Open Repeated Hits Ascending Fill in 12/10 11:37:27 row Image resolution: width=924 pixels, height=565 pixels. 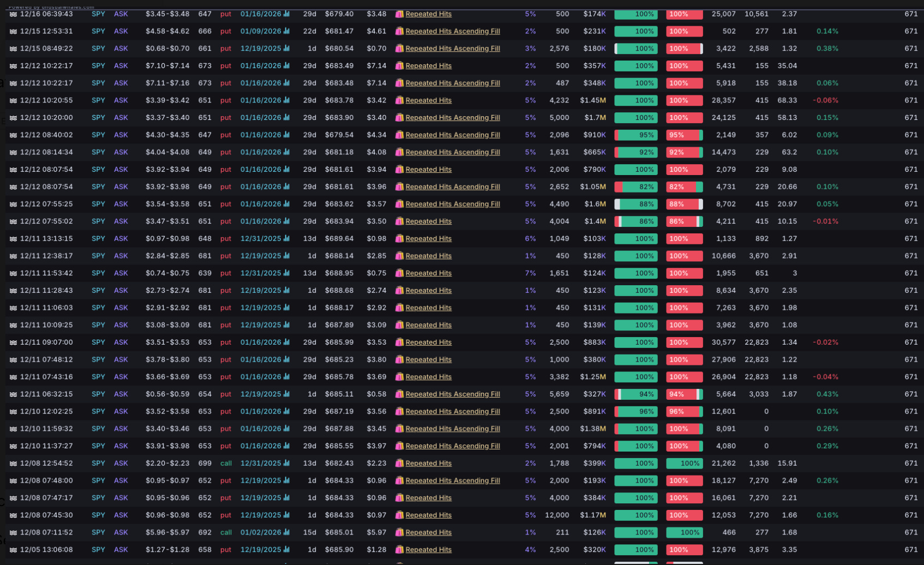click(452, 446)
